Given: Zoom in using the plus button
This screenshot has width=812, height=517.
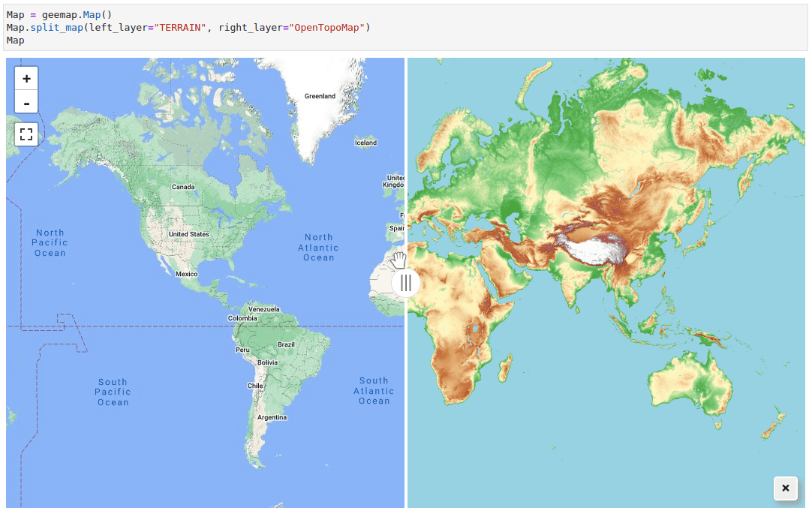Looking at the screenshot, I should [26, 77].
